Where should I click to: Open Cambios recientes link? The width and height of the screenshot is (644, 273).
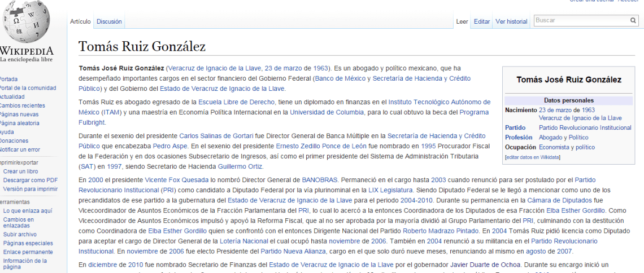22,105
